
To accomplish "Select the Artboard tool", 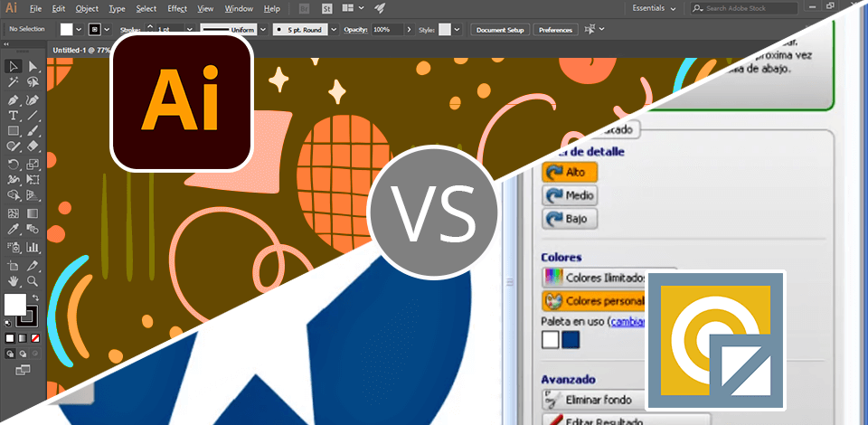I will coord(14,265).
